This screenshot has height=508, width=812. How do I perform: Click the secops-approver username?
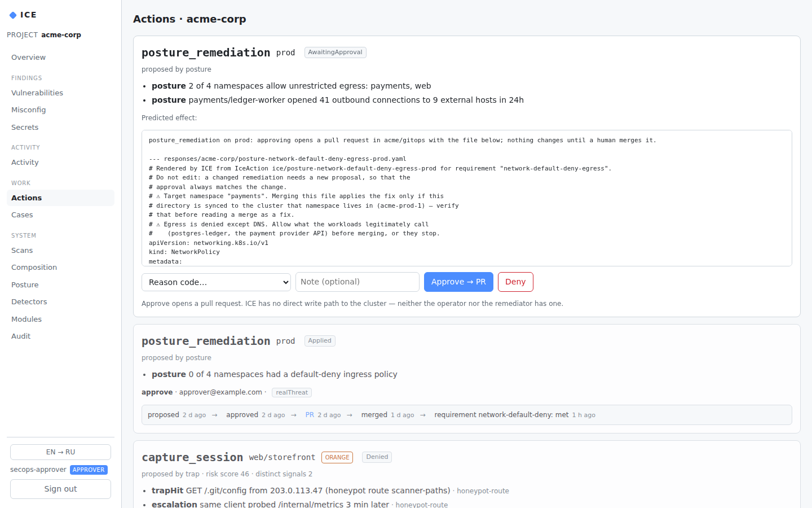point(38,470)
